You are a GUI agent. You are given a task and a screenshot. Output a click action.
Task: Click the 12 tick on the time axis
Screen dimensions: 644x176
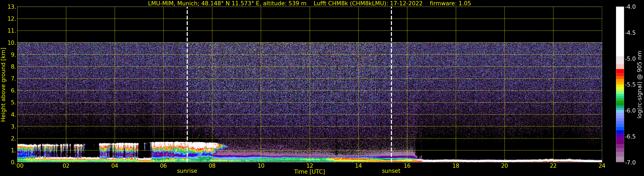(x=310, y=166)
